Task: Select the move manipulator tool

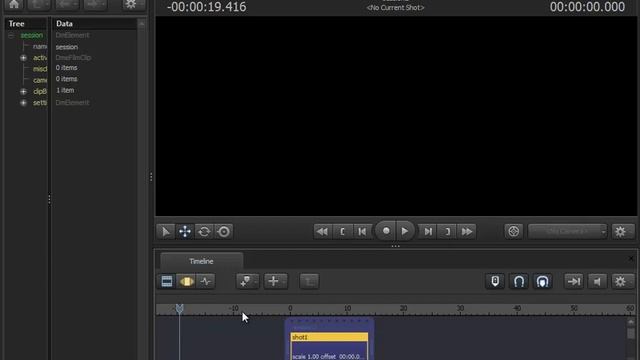Action: click(185, 232)
